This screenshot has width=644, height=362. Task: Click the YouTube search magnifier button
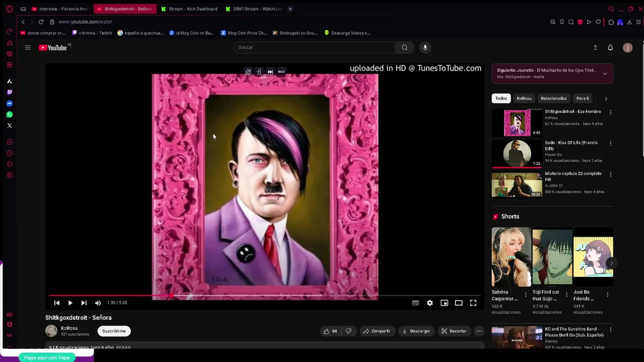pyautogui.click(x=405, y=47)
